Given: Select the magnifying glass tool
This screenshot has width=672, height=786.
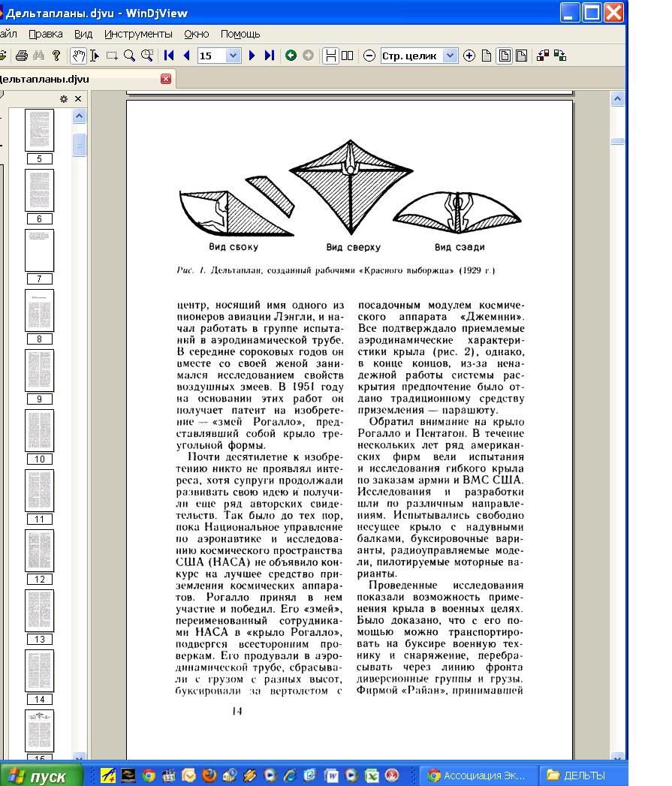Looking at the screenshot, I should point(129,56).
